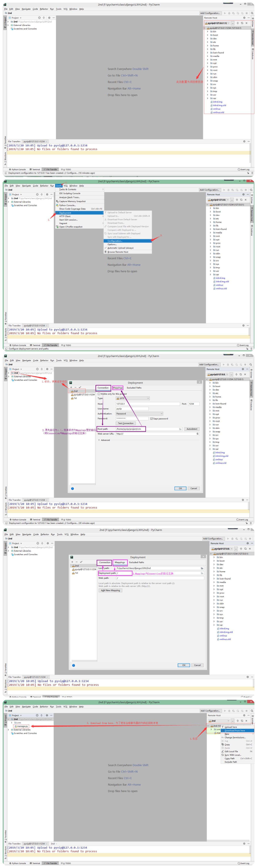Choose 'Download from here' in the context menu

tap(238, 730)
